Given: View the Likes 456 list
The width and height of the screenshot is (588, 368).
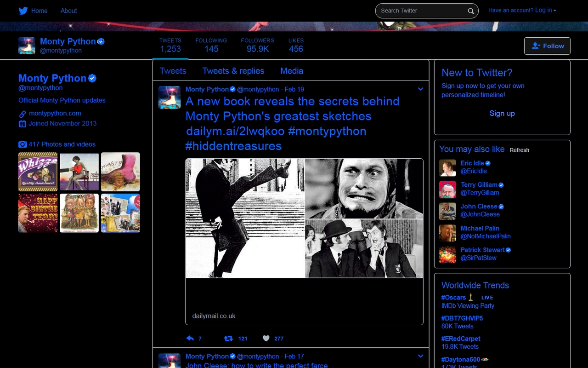Looking at the screenshot, I should pos(296,46).
